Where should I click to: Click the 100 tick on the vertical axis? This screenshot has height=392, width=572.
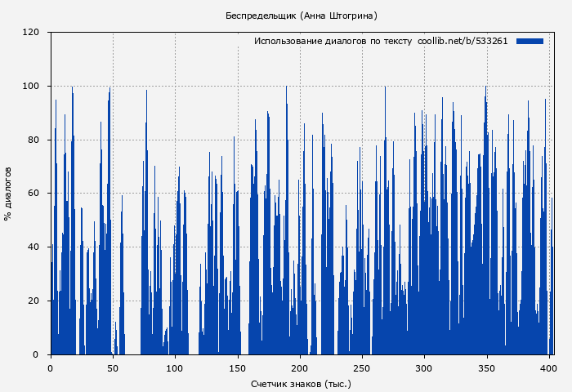(31, 87)
